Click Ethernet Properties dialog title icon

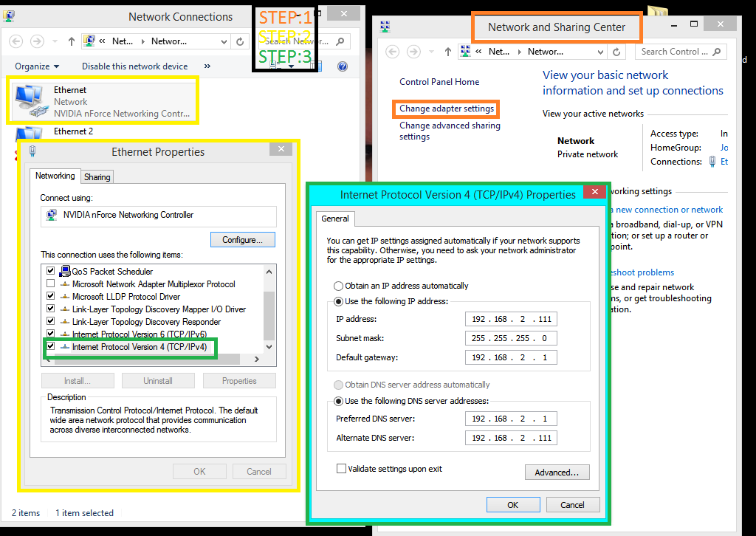tap(32, 151)
